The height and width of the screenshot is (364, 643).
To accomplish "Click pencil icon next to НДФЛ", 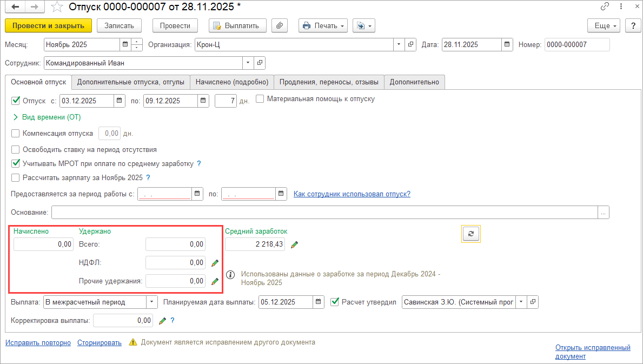I will [215, 263].
